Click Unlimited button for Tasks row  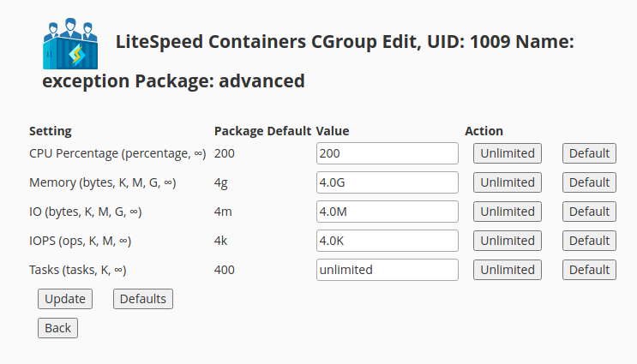coord(507,270)
